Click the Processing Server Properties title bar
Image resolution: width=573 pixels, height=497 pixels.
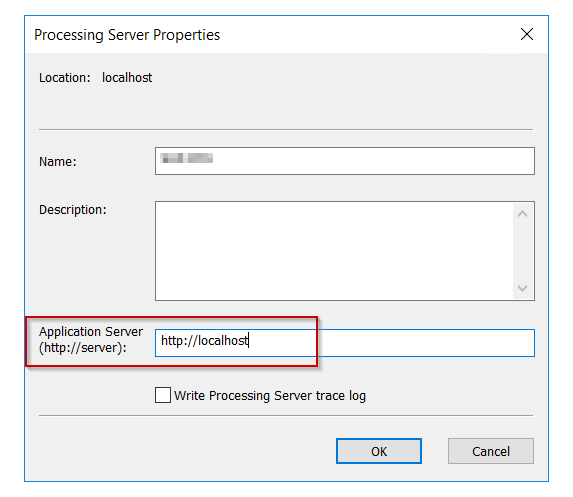(x=270, y=35)
